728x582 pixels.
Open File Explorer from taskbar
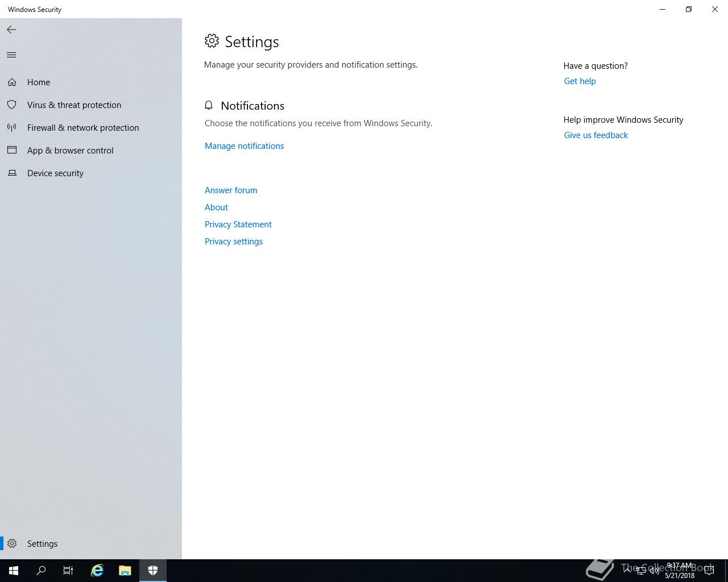[x=125, y=571]
